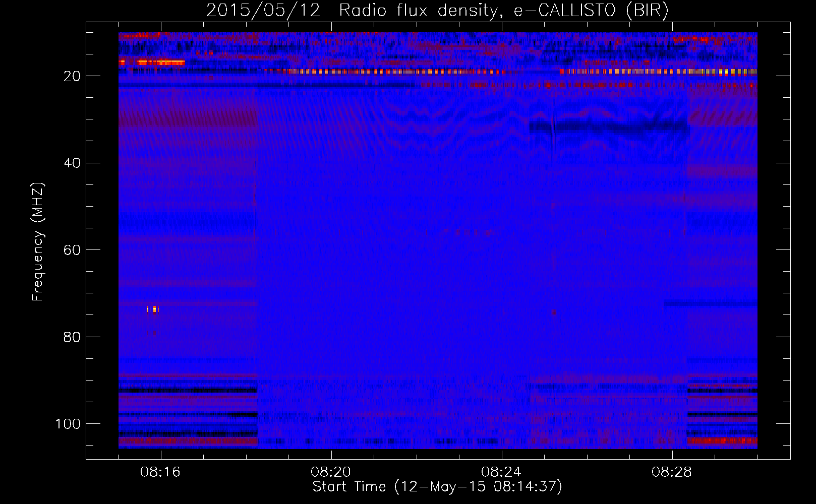Click the dark vertical spike near 08:25 at 35 MHz

click(553, 137)
